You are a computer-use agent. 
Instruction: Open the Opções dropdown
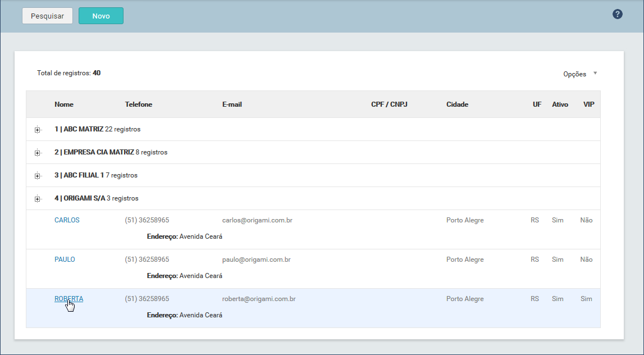click(580, 74)
